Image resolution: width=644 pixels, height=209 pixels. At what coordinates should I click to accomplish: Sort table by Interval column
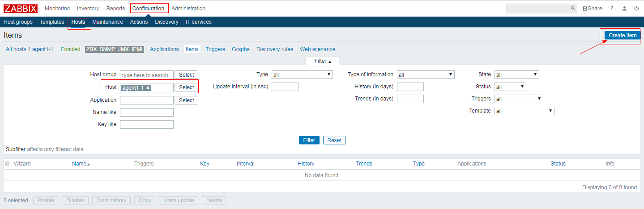point(246,164)
